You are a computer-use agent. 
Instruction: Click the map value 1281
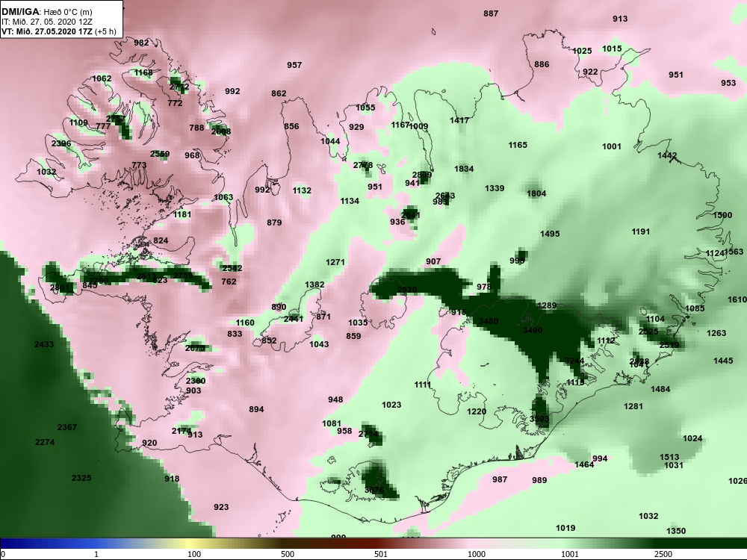(x=633, y=406)
